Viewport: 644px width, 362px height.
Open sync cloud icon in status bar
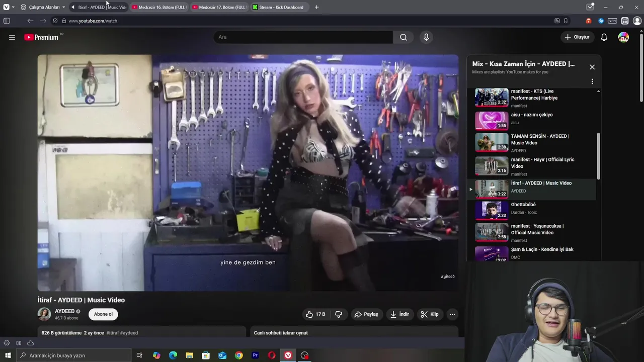[x=30, y=343]
